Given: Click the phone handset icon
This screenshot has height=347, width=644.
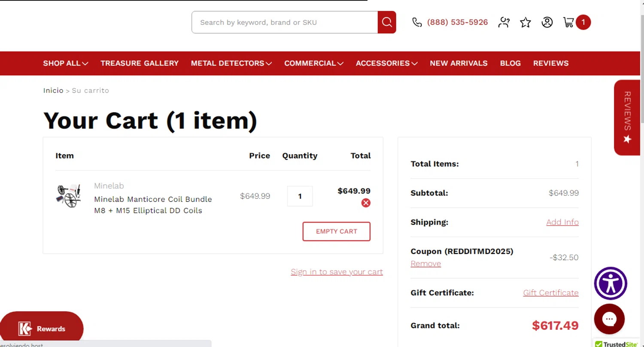Looking at the screenshot, I should pos(417,22).
